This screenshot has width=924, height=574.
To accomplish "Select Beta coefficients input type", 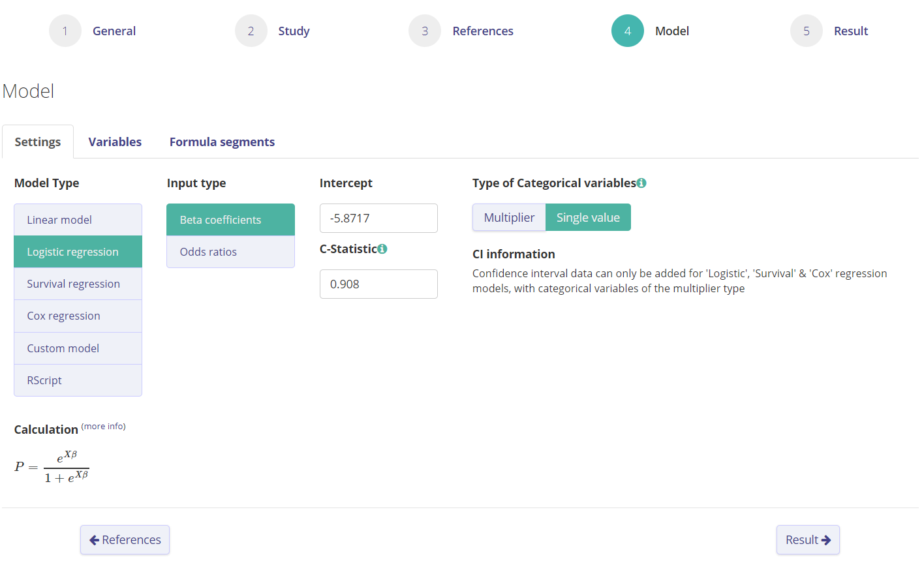I will click(230, 220).
